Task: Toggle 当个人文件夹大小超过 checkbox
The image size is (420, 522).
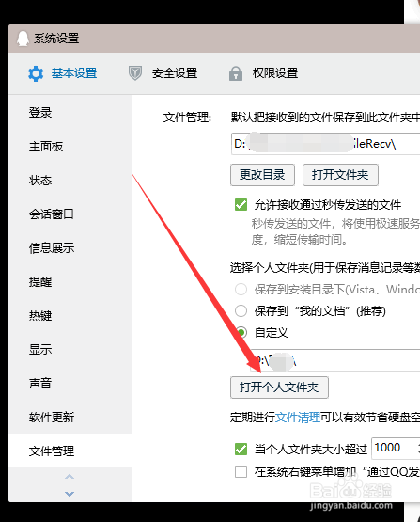Action: coord(241,449)
